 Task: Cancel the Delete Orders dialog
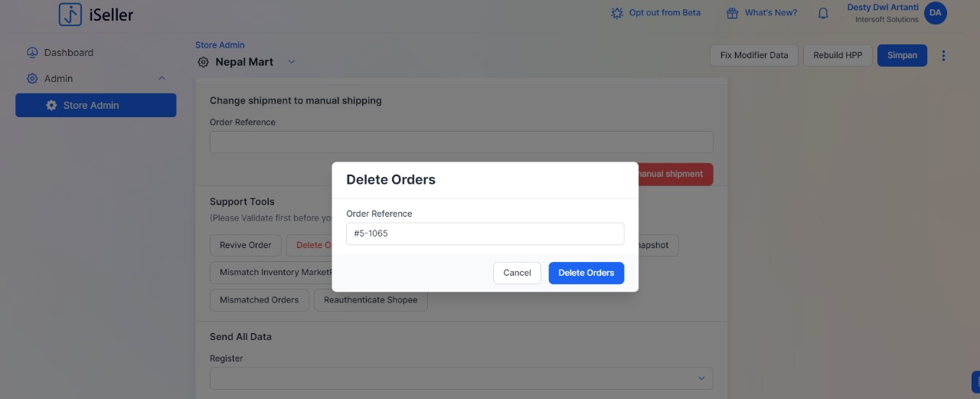coord(517,273)
